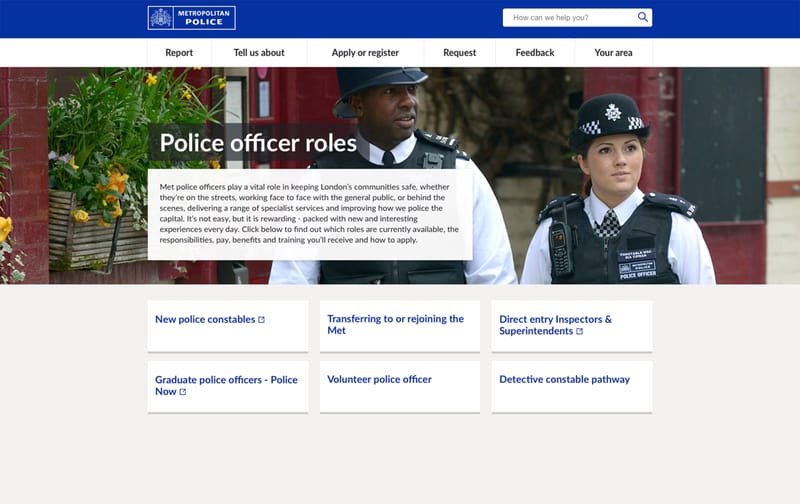Click the Police officer roles heading

pyautogui.click(x=258, y=143)
